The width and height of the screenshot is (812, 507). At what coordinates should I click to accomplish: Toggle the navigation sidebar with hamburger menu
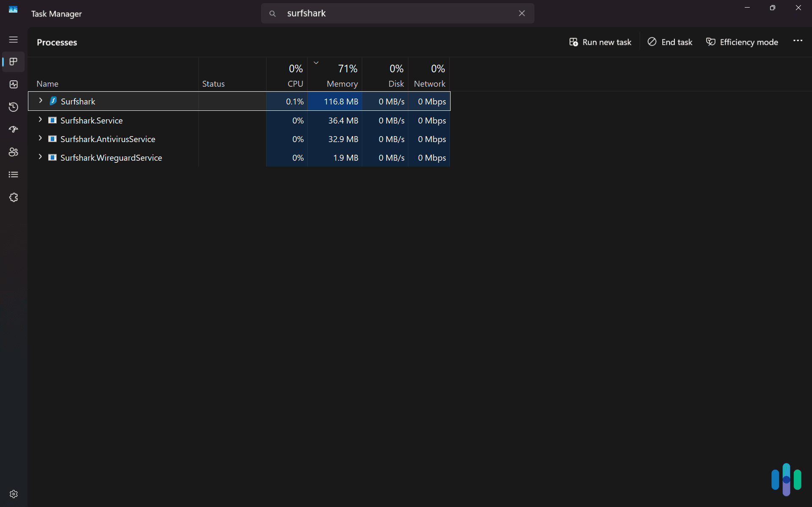(13, 40)
